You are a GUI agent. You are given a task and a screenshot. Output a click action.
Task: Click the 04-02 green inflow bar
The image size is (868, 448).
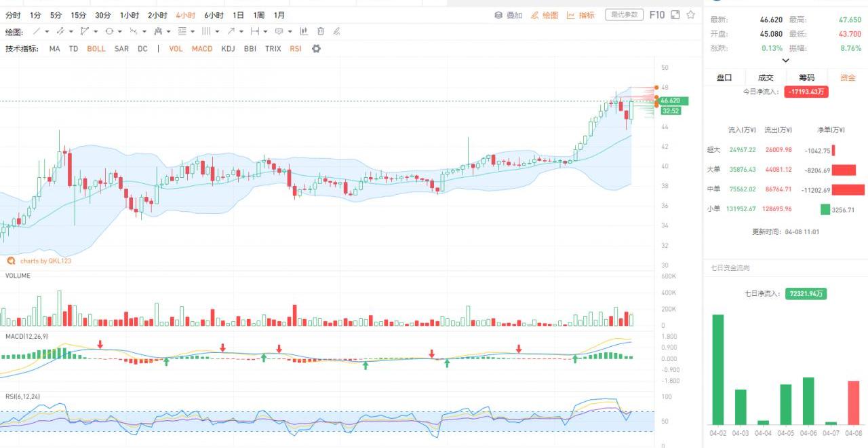point(717,369)
